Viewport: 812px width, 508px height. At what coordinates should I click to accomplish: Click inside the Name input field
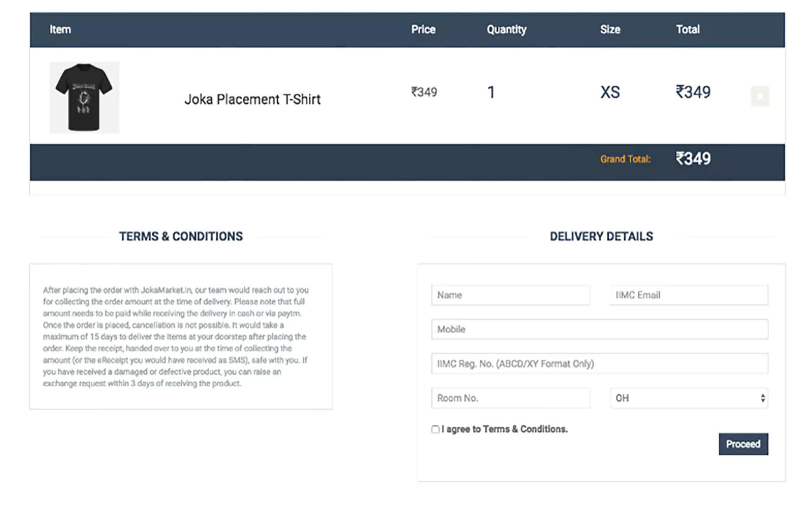(x=510, y=295)
